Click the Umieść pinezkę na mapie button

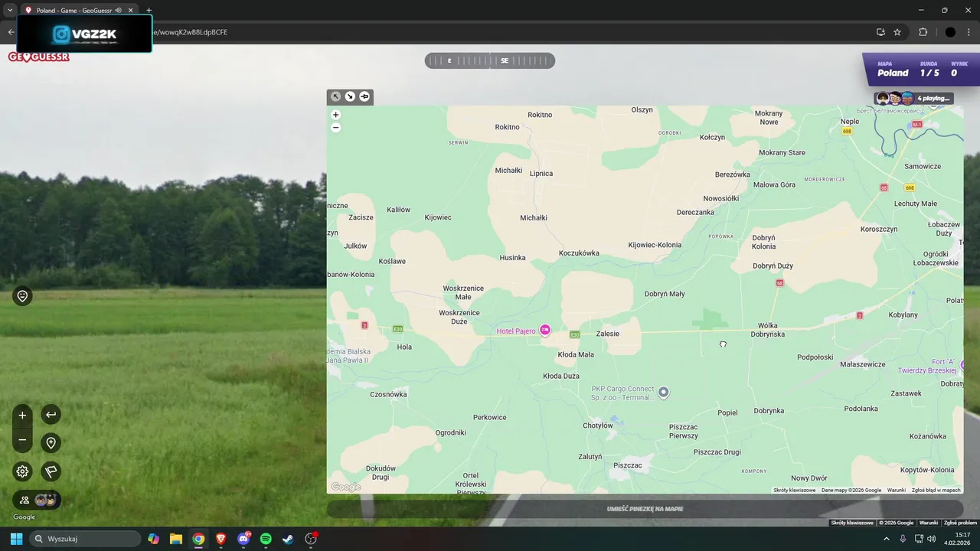point(645,509)
